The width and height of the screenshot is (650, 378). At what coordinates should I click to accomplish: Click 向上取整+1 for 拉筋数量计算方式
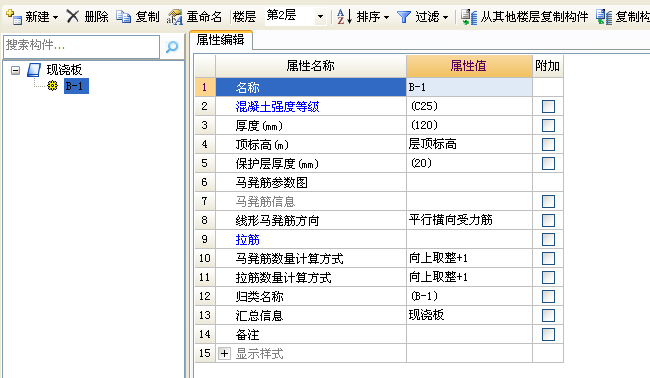tap(469, 277)
